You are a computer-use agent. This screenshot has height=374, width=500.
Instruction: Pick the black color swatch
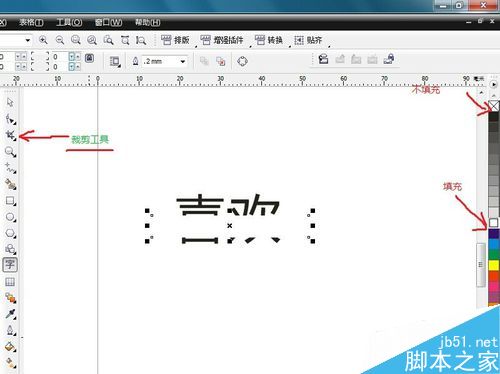point(494,117)
